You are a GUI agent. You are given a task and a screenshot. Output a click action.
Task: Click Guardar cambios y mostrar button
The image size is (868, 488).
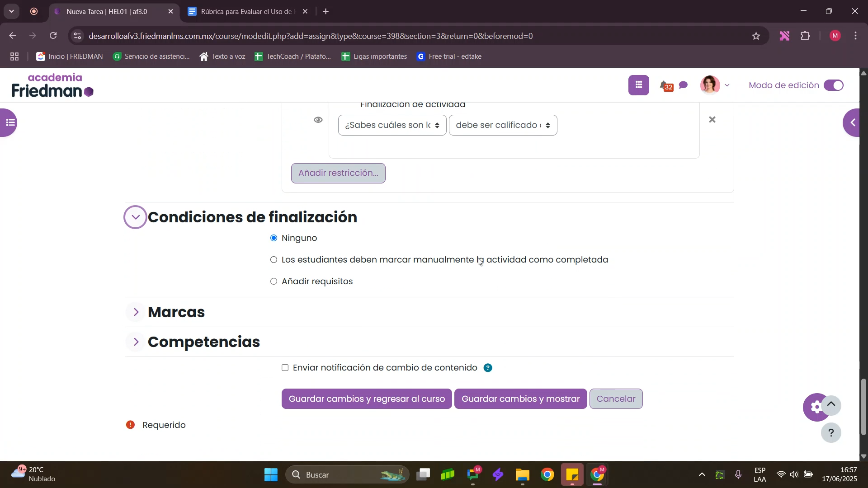[520, 399]
